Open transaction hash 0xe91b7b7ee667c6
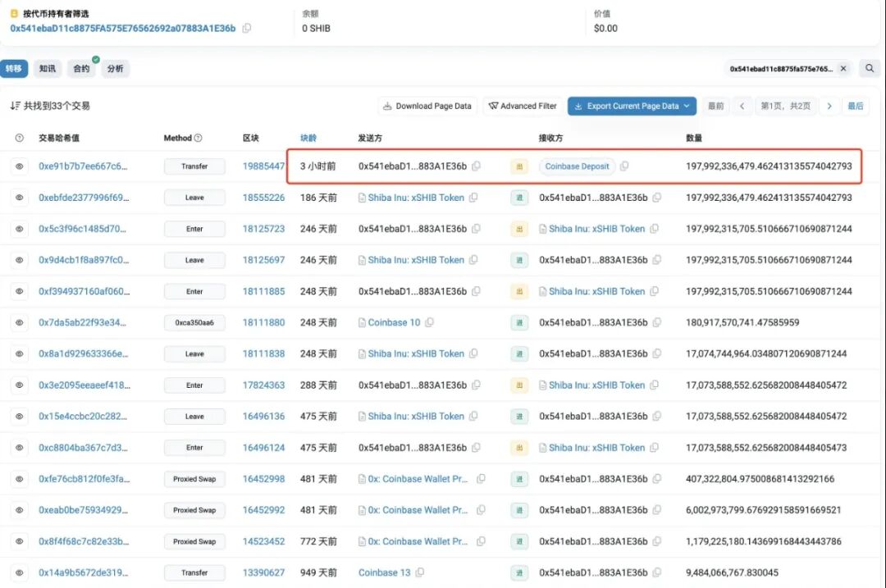Viewport: 886px width, 588px height. (x=83, y=166)
